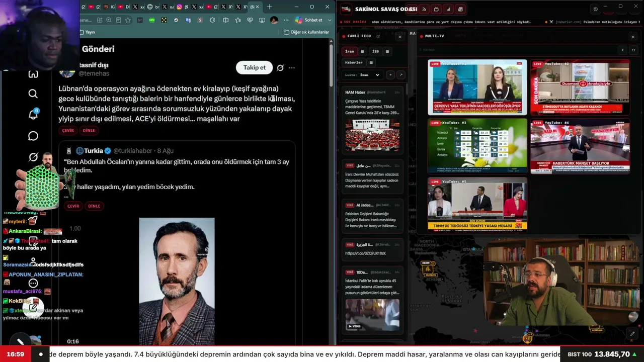This screenshot has height=362, width=644.
Task: Close the Multi-TV panel
Action: pos(633,37)
